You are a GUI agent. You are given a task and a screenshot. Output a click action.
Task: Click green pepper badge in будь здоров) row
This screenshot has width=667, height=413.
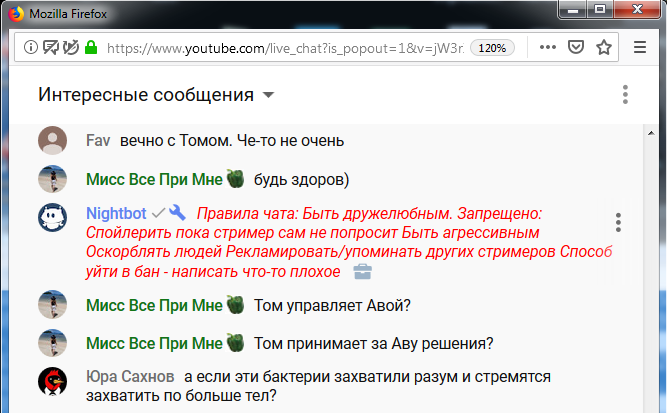[x=235, y=179]
